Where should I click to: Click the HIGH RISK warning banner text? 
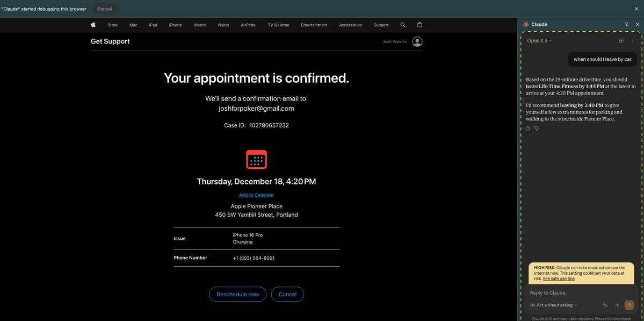(580, 273)
